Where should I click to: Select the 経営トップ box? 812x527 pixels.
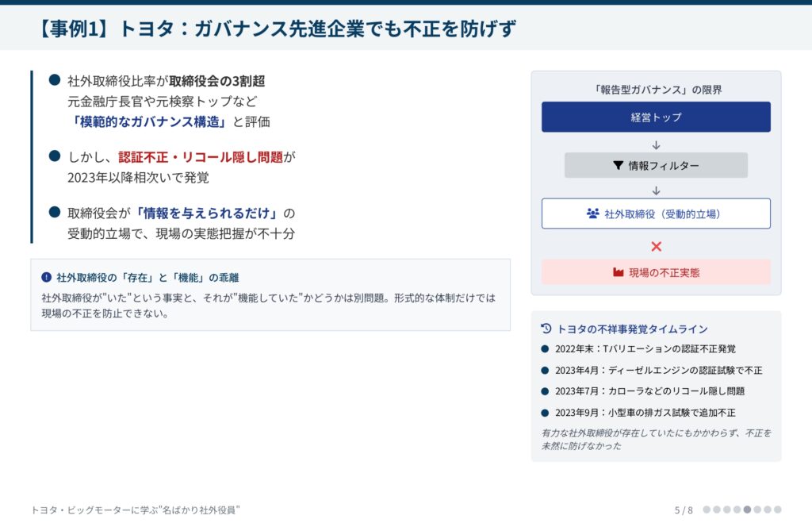pos(656,117)
